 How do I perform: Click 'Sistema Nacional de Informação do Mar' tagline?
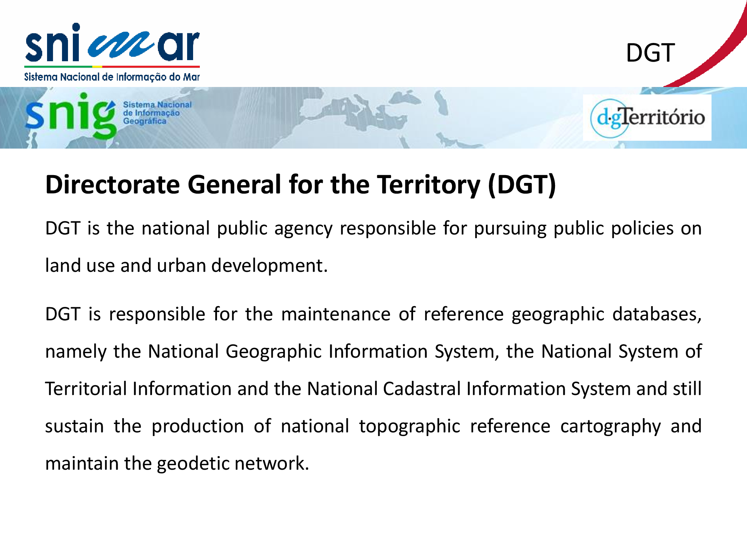[112, 77]
